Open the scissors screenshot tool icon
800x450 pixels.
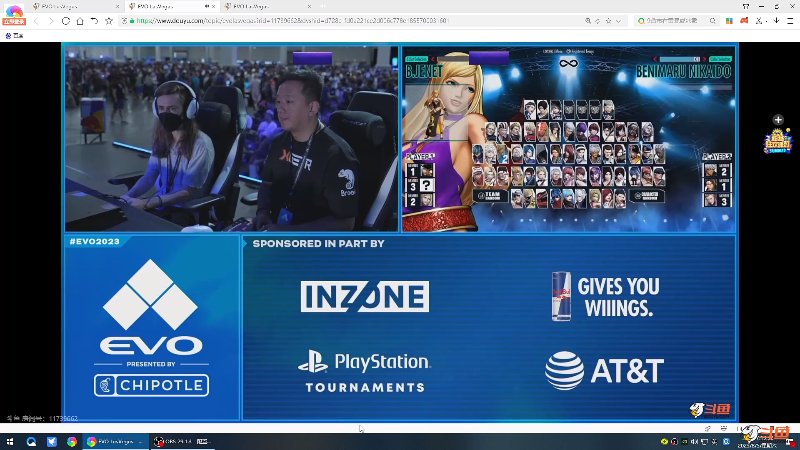point(759,21)
